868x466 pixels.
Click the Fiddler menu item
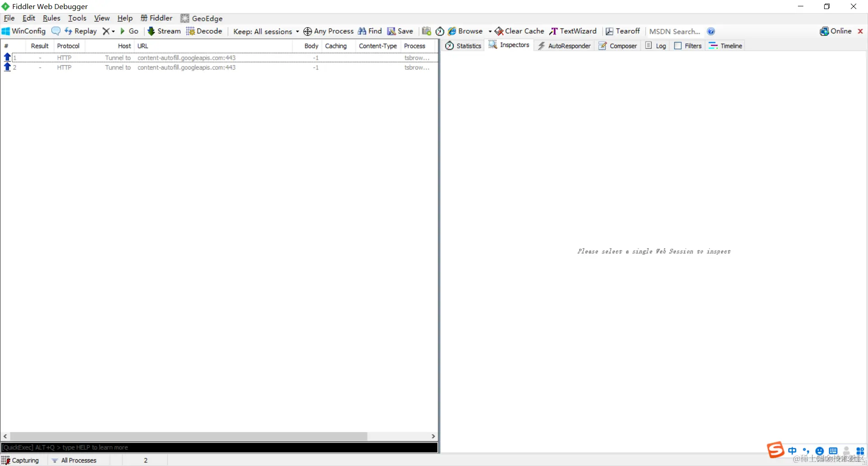156,18
